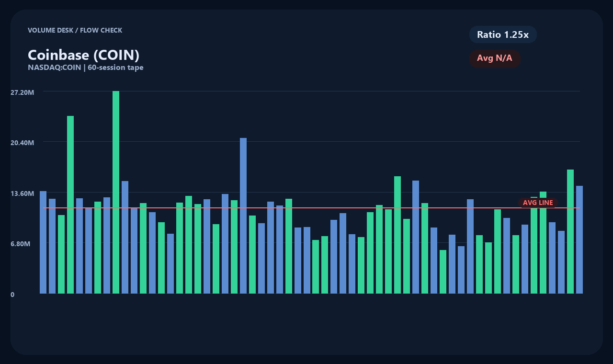Click the 6.80M axis label
This screenshot has width=613, height=364.
click(x=21, y=244)
